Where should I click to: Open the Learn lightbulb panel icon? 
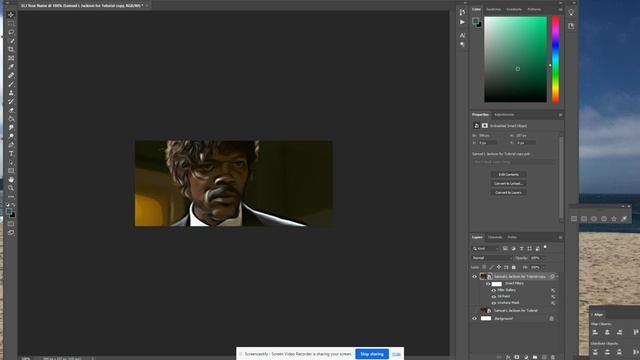tap(571, 12)
